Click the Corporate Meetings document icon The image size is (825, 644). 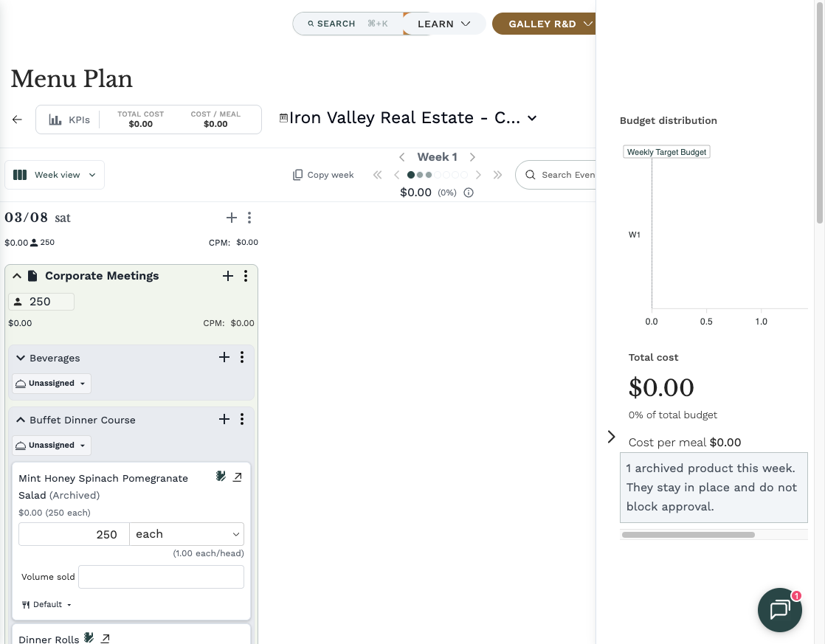coord(32,276)
